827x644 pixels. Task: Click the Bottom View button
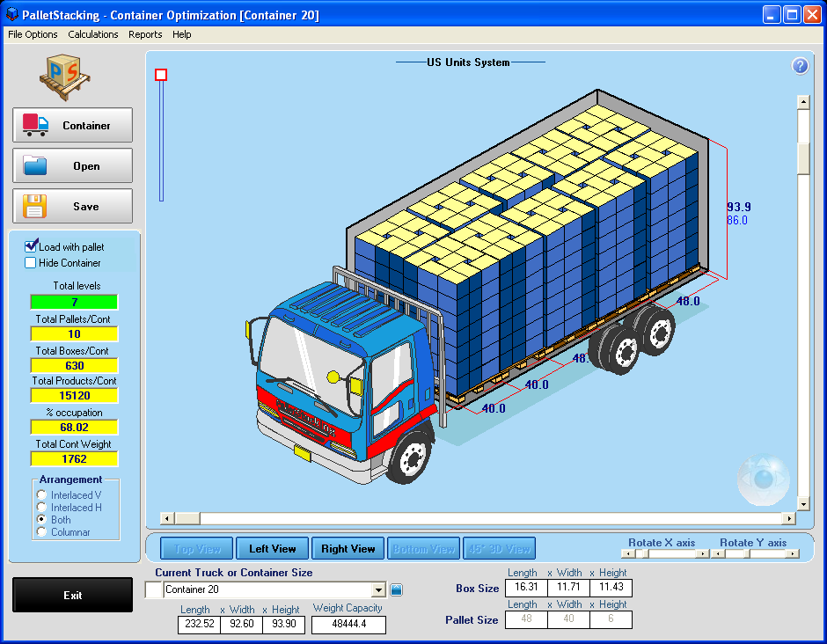423,548
